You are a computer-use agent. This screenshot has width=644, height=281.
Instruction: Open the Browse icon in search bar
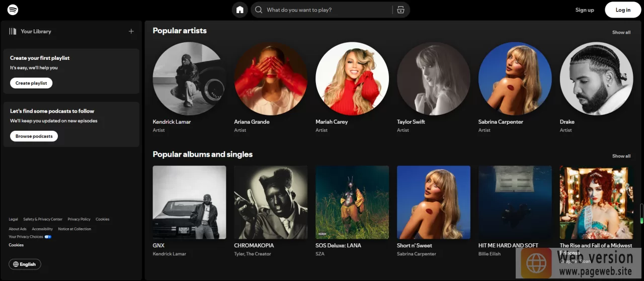pos(400,10)
